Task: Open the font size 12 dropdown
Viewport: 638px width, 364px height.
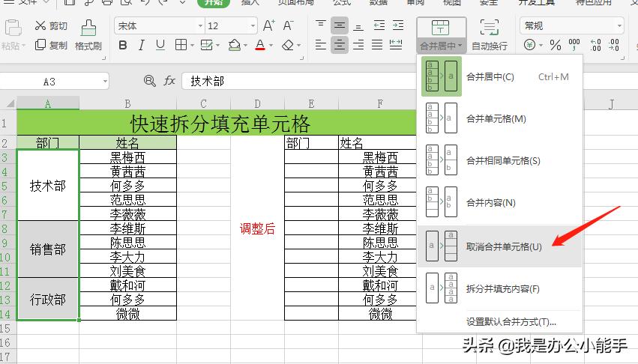Action: click(x=253, y=26)
